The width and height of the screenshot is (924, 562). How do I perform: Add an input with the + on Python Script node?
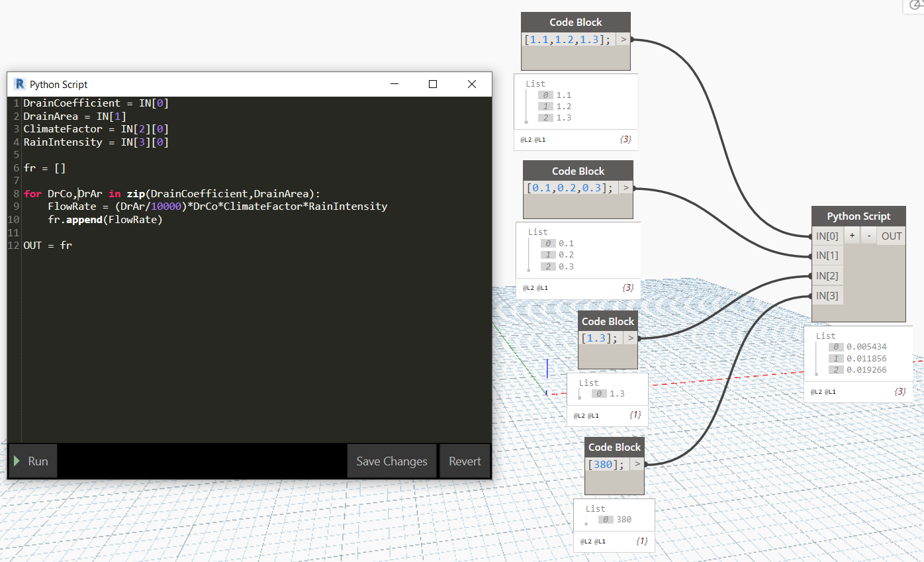tap(852, 236)
